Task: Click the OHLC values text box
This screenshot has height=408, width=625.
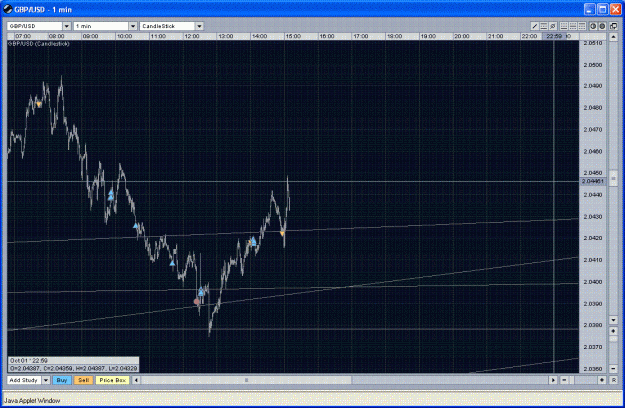Action: click(x=74, y=369)
